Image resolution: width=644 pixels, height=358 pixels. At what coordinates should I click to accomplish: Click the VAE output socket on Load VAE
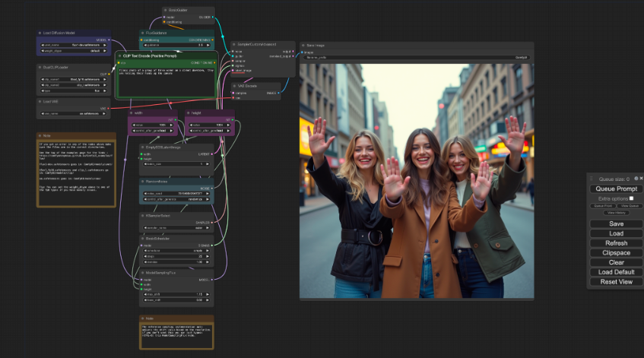[109, 109]
